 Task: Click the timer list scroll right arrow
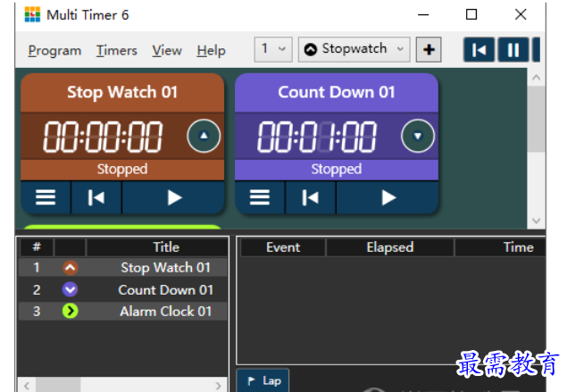(218, 386)
